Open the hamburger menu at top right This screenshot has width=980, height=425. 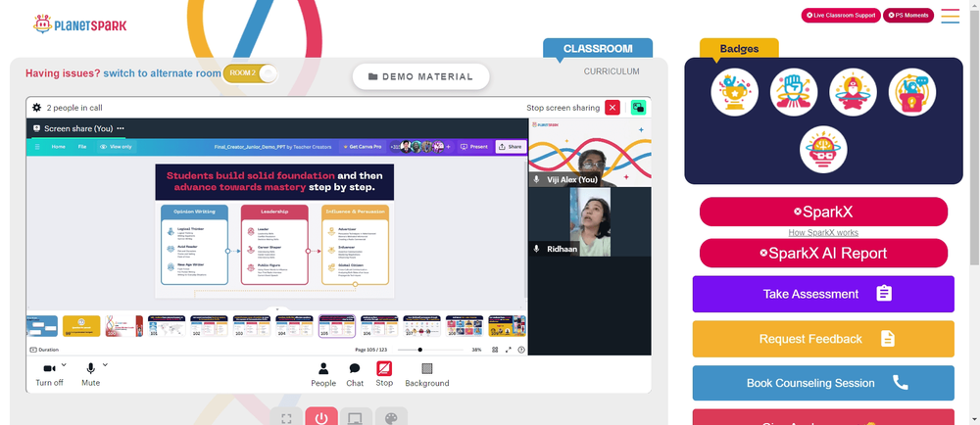click(x=950, y=17)
